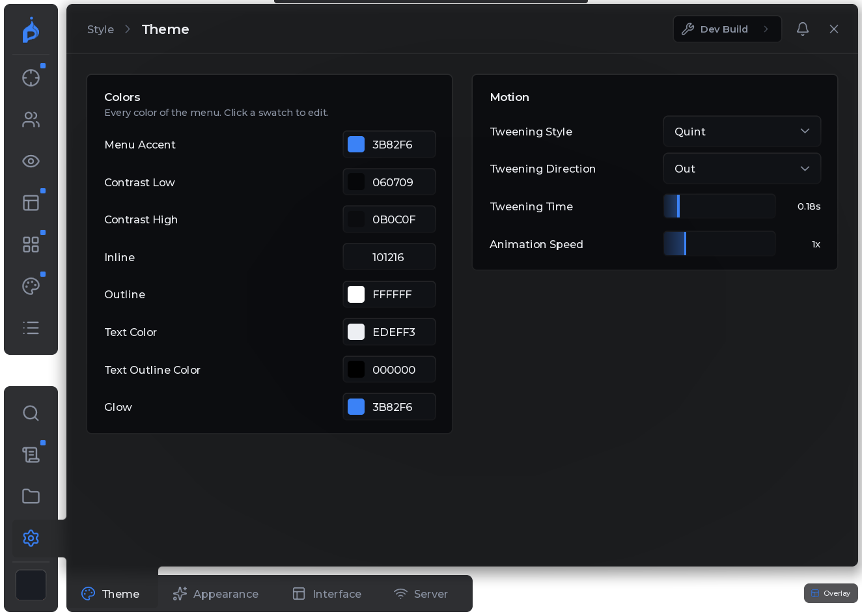Open the players (people) section in sidebar

[x=31, y=120]
